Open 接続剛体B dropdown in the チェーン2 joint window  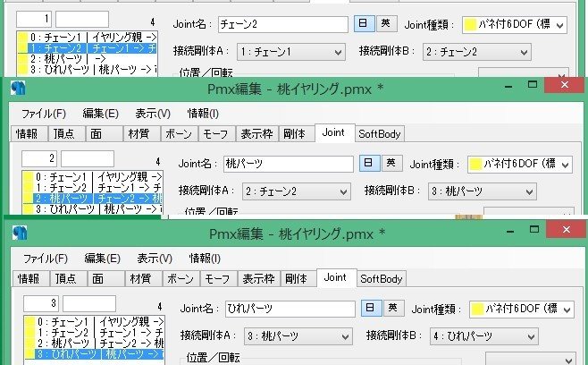476,52
